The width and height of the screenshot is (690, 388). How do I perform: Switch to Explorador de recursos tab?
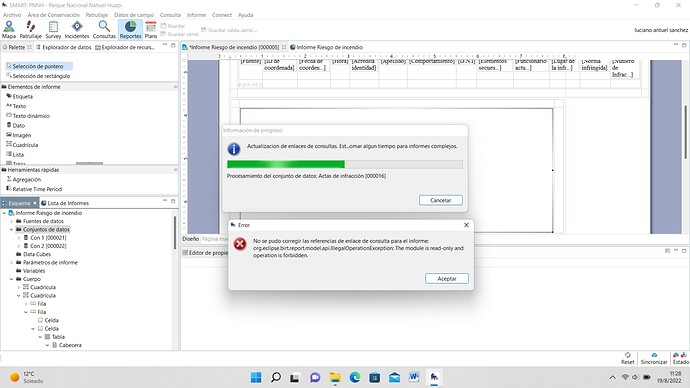(125, 47)
